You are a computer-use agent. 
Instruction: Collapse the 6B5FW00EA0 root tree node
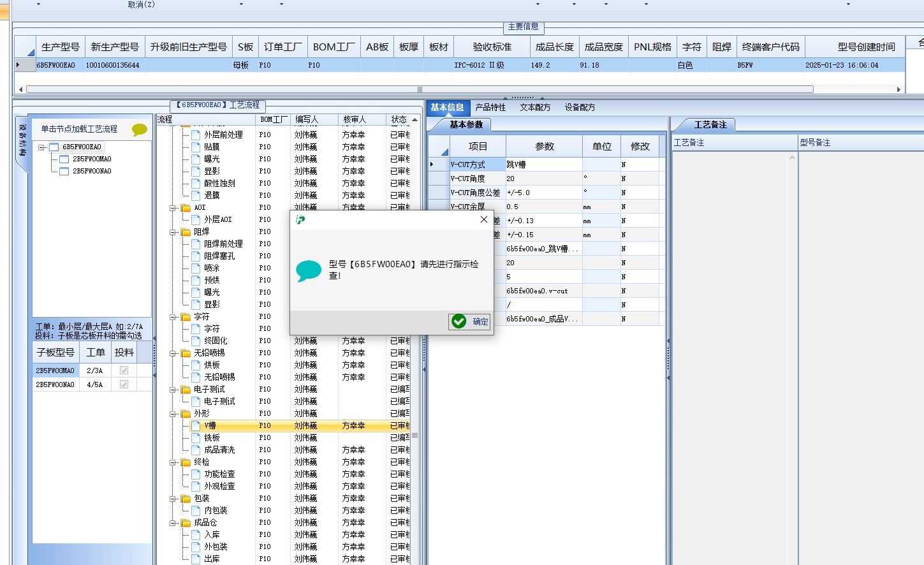click(41, 147)
